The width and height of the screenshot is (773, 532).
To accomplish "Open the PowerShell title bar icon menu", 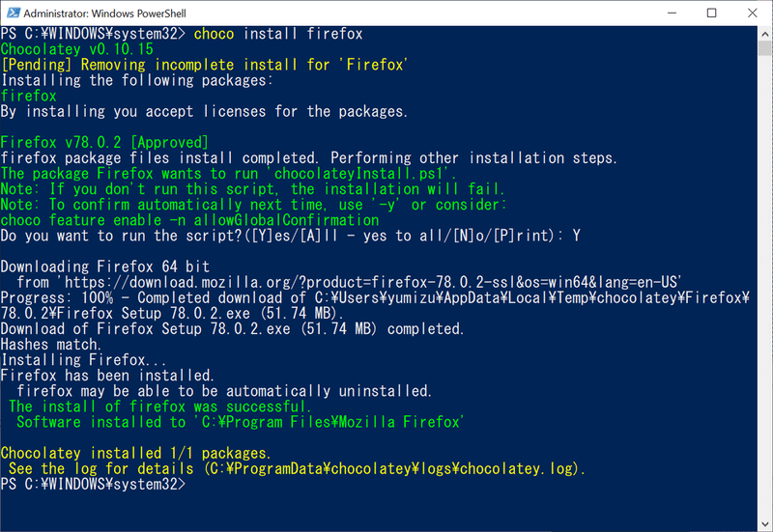I will [x=14, y=13].
